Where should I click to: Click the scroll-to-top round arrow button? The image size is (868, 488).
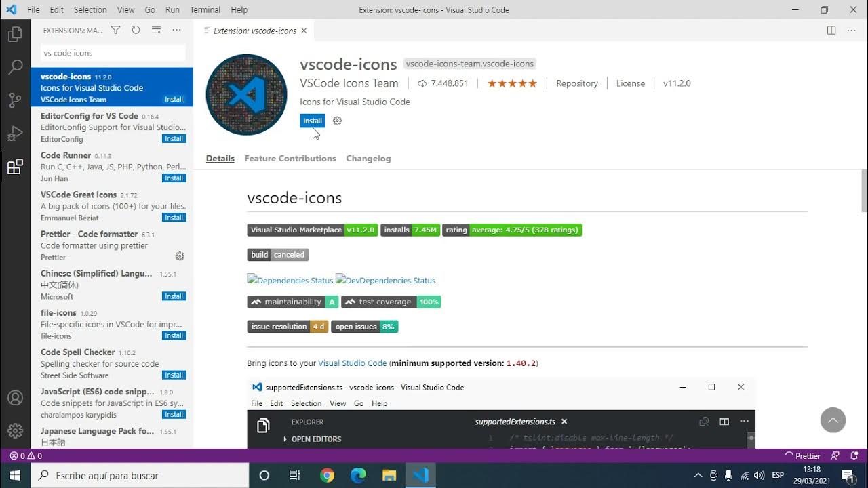coord(833,420)
